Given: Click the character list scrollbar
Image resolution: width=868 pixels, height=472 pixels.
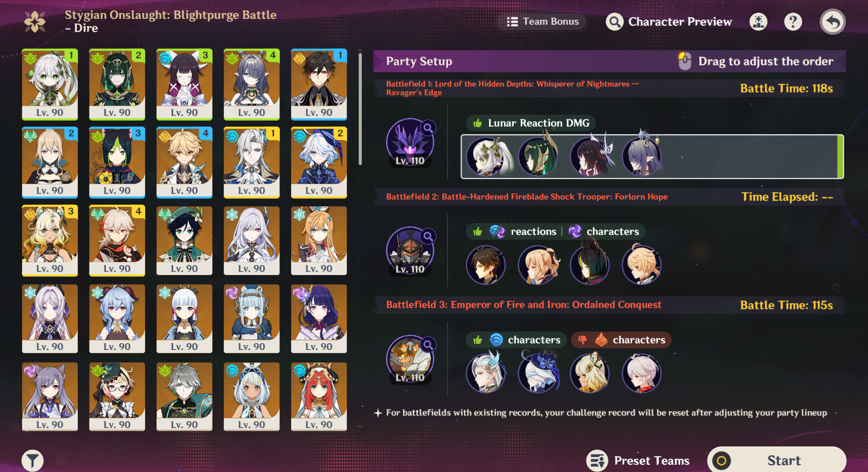Looking at the screenshot, I should 360,108.
